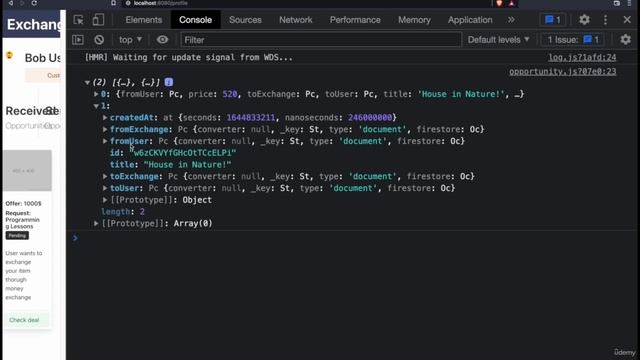
Task: Click the console prompt input line
Action: coord(355,238)
